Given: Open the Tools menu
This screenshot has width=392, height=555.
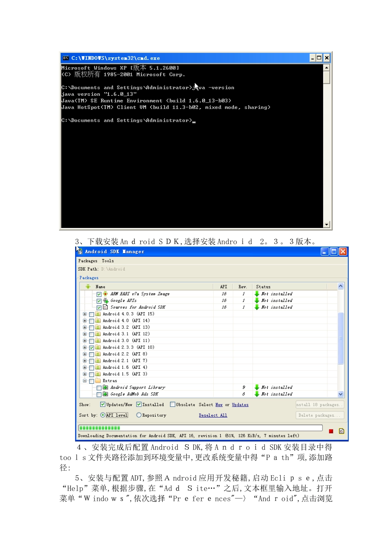Looking at the screenshot, I should (108, 261).
